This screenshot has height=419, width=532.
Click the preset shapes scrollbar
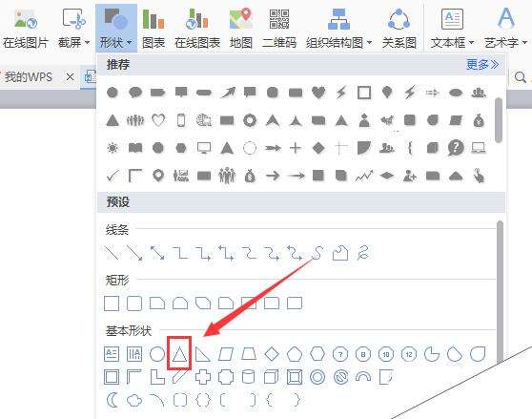coord(500,292)
